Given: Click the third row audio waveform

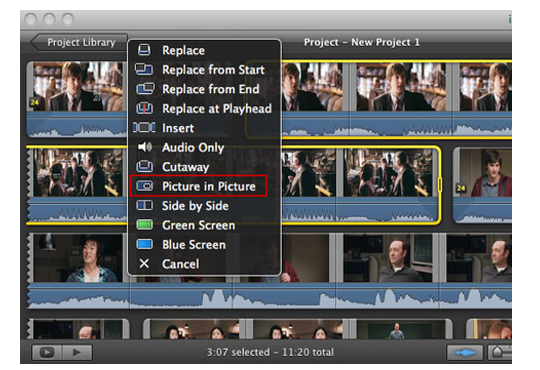Looking at the screenshot, I should point(269,298).
